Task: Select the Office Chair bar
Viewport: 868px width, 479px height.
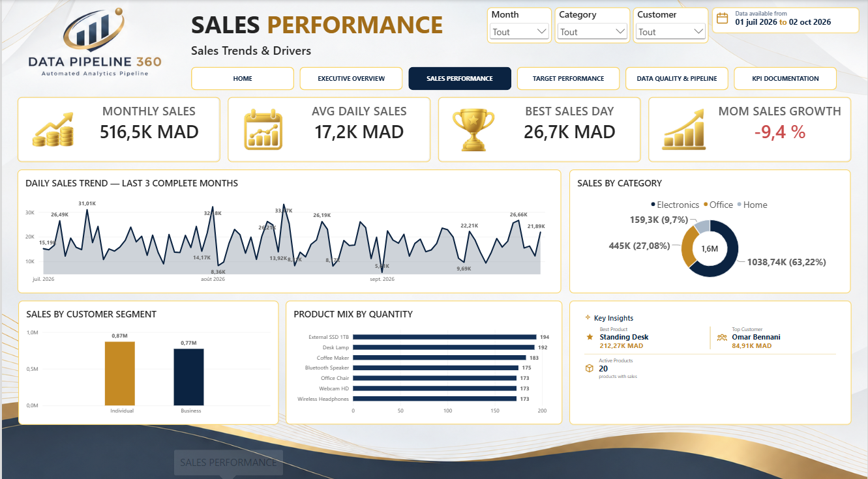Action: [435, 378]
